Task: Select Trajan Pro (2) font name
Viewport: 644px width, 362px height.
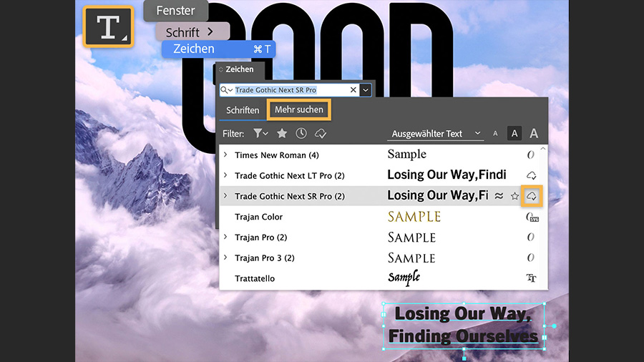Action: 260,238
